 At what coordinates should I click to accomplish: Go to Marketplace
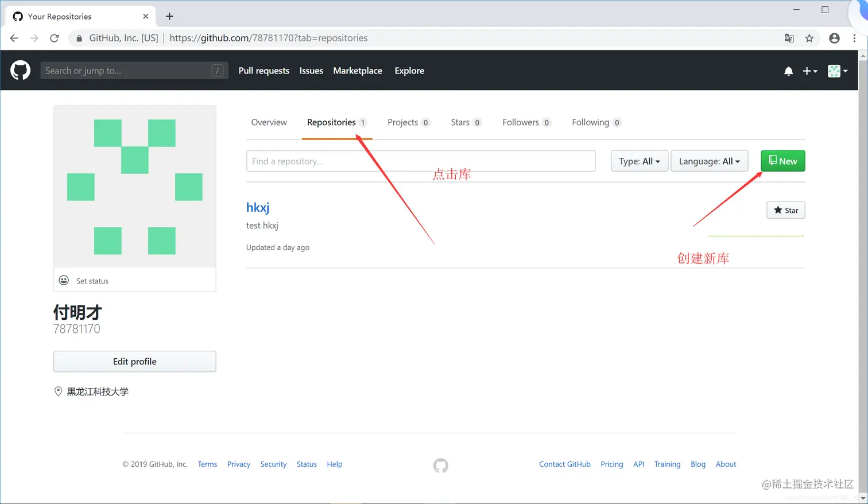pos(358,71)
